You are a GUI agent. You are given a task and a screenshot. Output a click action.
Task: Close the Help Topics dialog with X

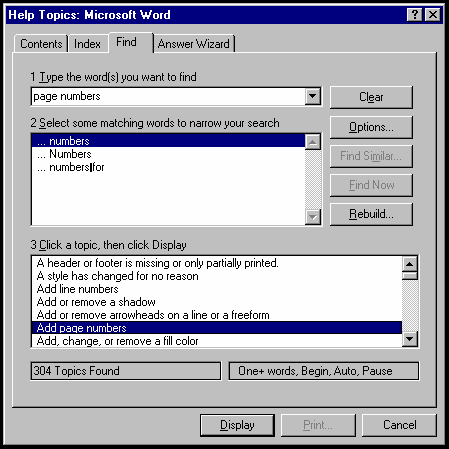(x=433, y=15)
